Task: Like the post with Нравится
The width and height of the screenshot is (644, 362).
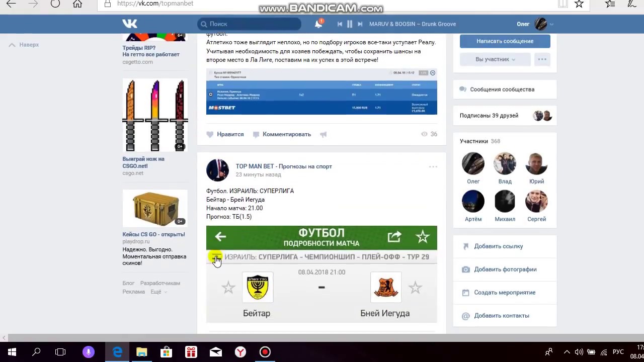Action: 225,134
